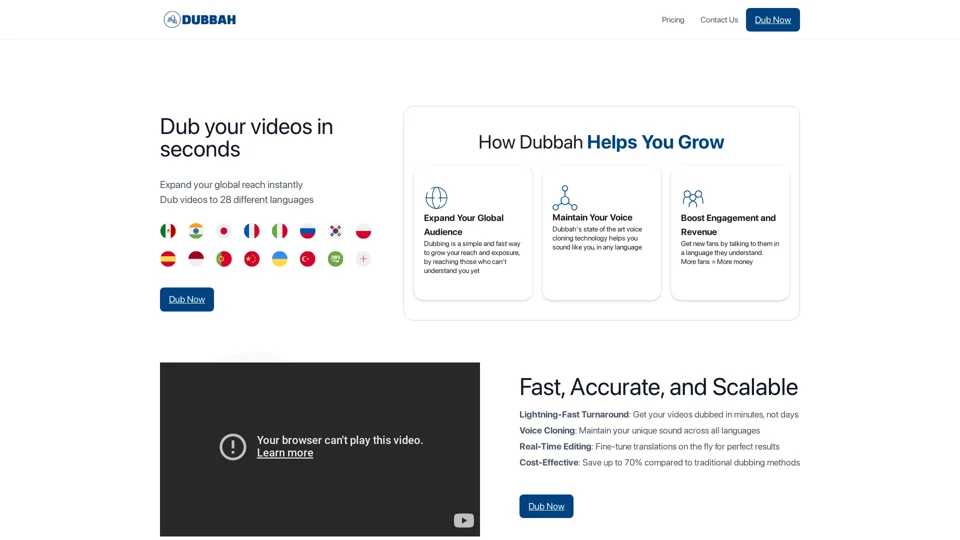This screenshot has width=960, height=540.
Task: Choose the Japan flag icon
Action: tap(224, 231)
